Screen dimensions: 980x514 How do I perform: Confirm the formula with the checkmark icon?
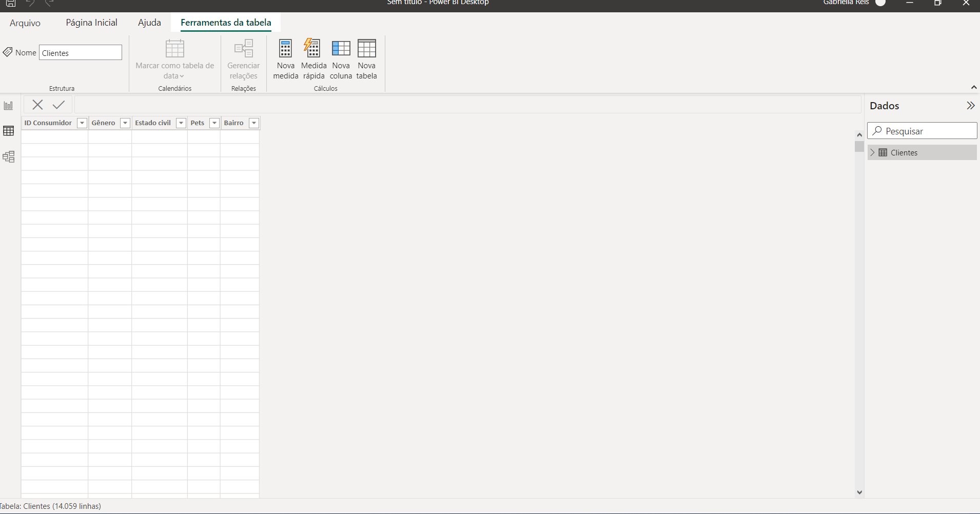point(58,105)
